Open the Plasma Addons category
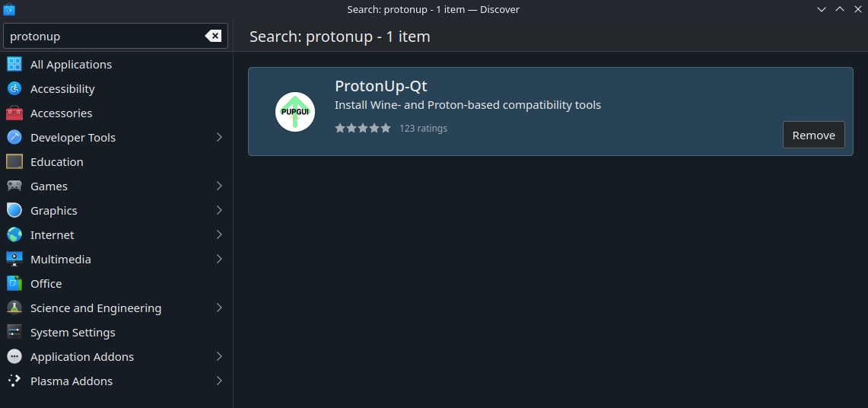 [x=72, y=381]
